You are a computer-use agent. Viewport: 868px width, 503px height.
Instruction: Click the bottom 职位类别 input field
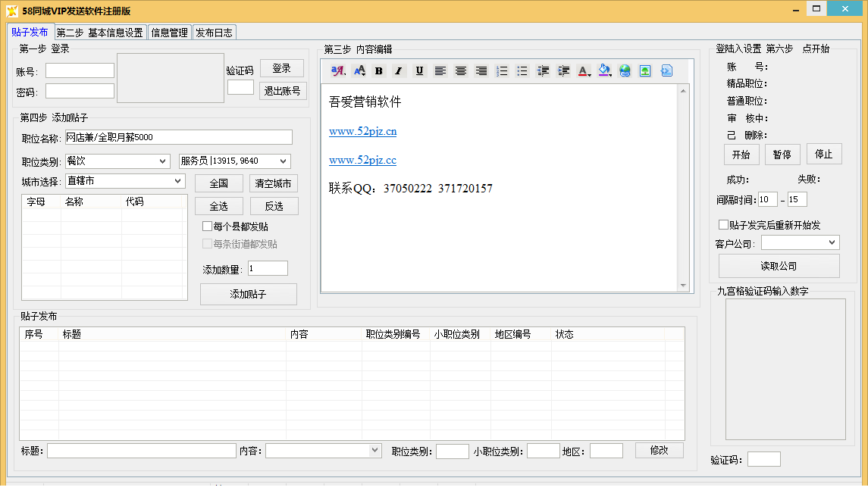coord(453,451)
